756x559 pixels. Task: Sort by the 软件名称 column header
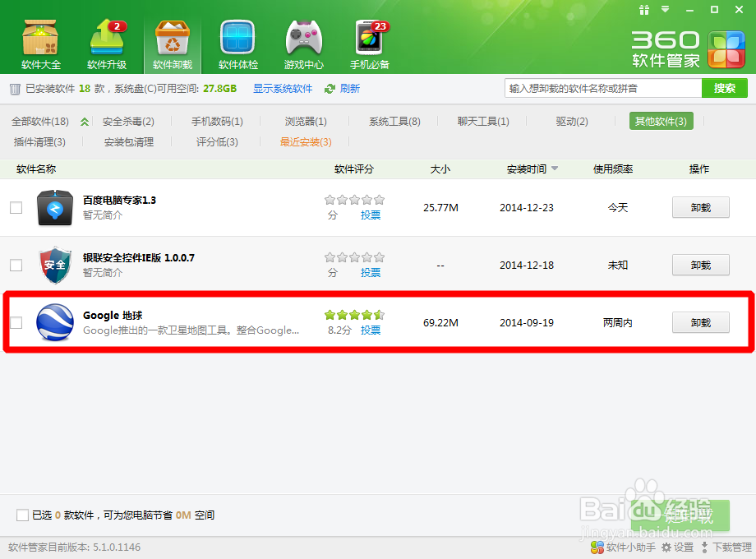(x=36, y=169)
